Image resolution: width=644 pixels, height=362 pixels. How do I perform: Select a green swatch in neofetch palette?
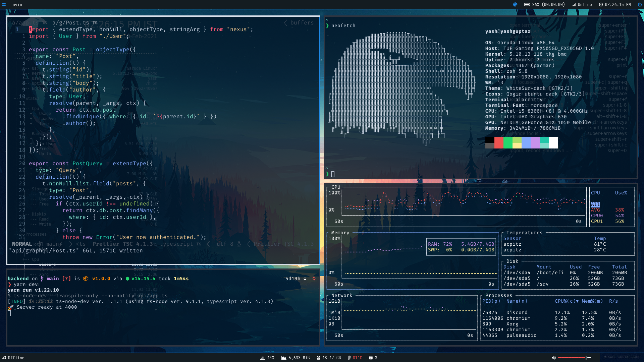tap(508, 142)
